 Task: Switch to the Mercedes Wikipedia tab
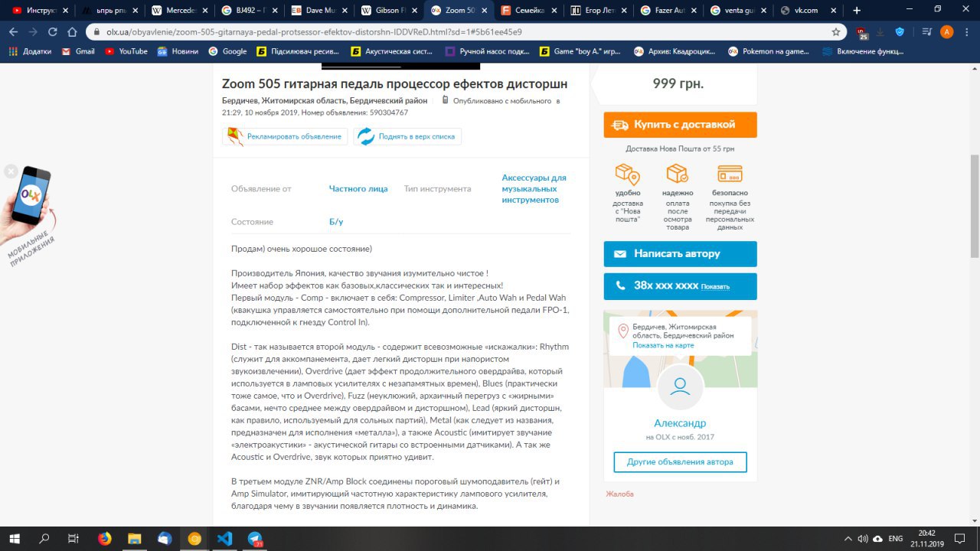click(x=178, y=11)
